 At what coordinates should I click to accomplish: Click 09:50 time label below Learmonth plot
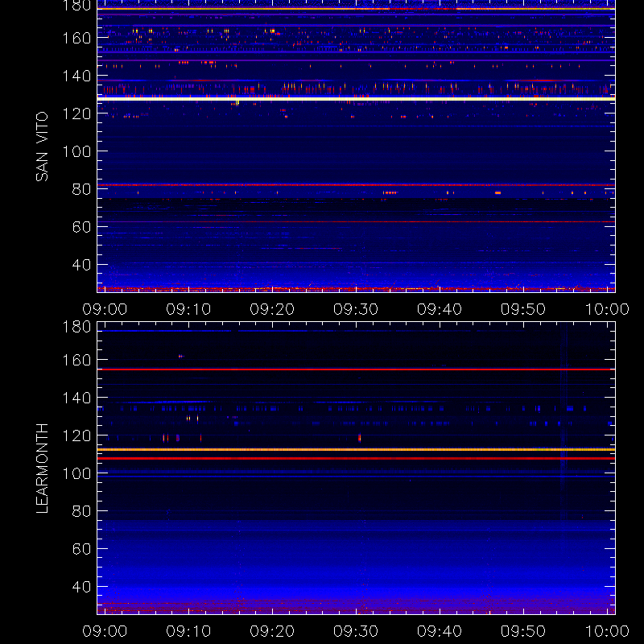coord(522,631)
